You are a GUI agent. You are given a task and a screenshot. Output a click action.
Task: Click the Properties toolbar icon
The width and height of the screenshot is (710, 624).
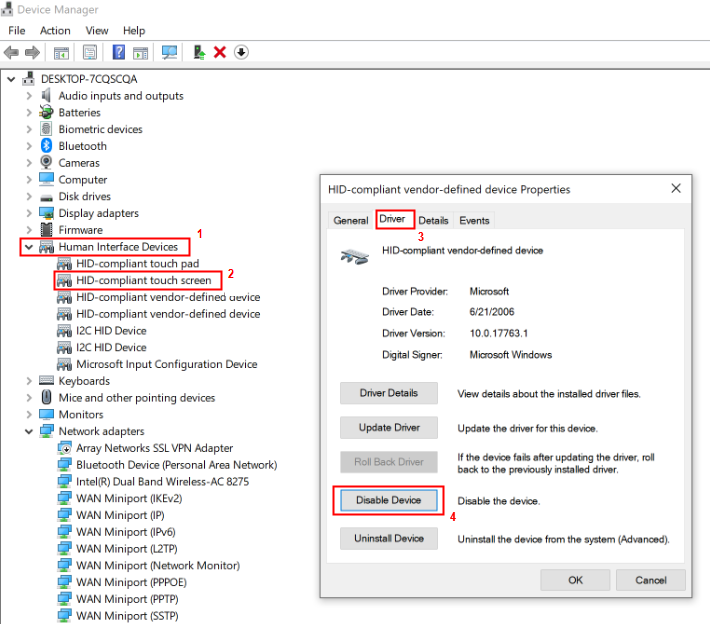91,52
